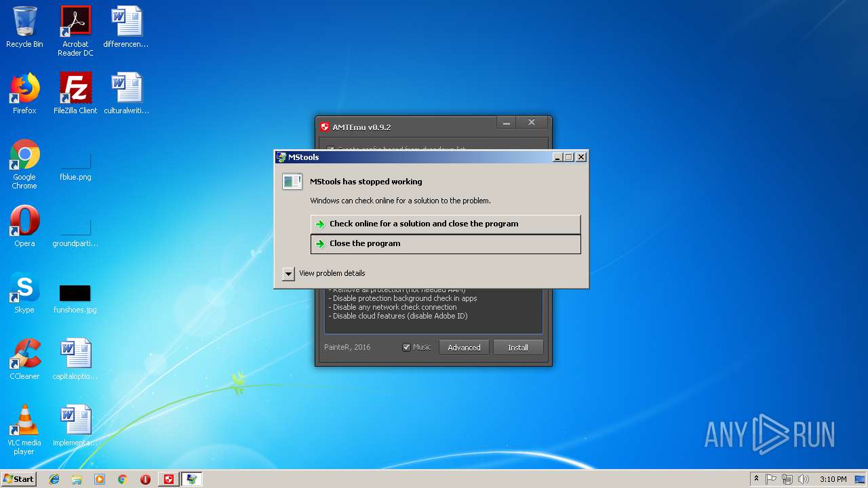Click 'MStools has stopped working' heading
This screenshot has width=868, height=488.
coord(366,182)
